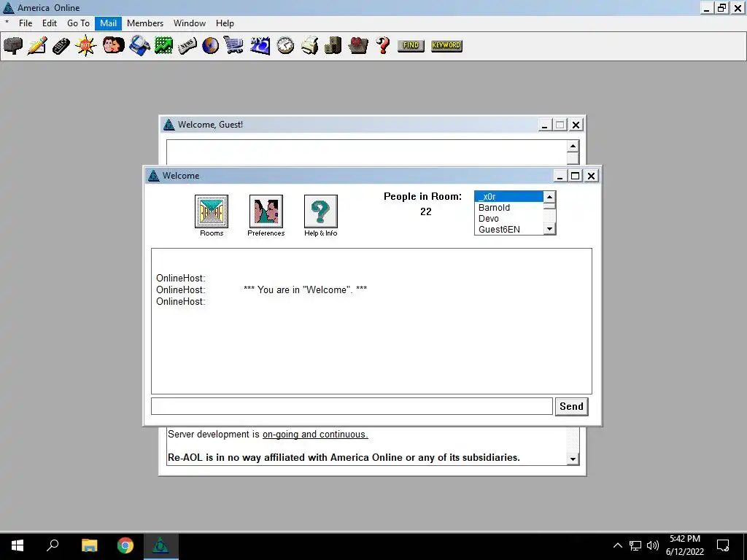Open Google Chrome from the taskbar
The image size is (747, 560).
point(125,545)
